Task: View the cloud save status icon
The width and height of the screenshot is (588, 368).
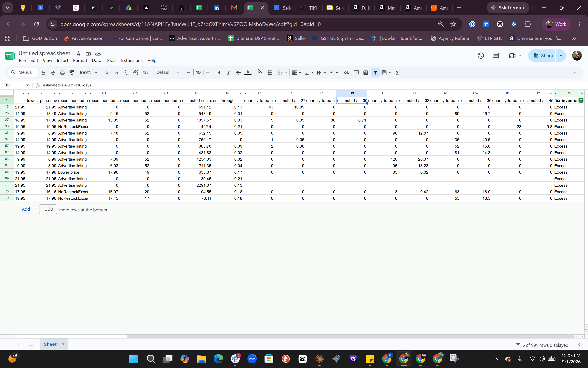Action: 98,53
